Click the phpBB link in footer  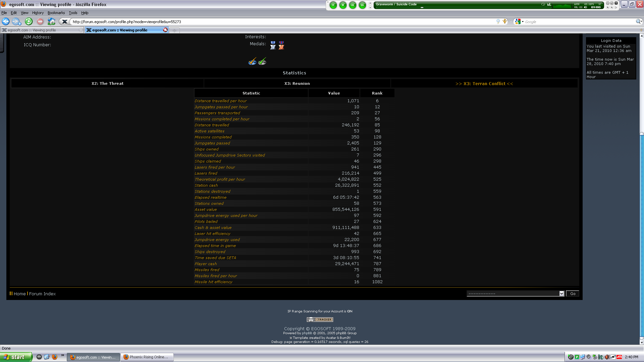pyautogui.click(x=307, y=333)
